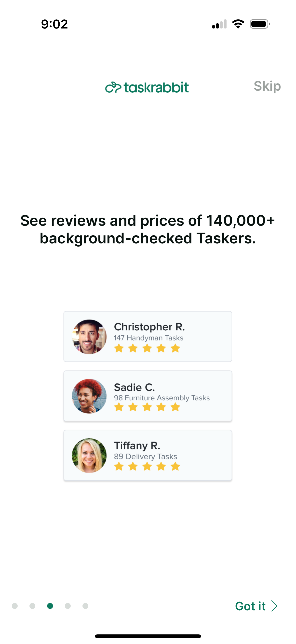Tap the cellular signal icon
This screenshot has height=644, width=296.
point(220,24)
